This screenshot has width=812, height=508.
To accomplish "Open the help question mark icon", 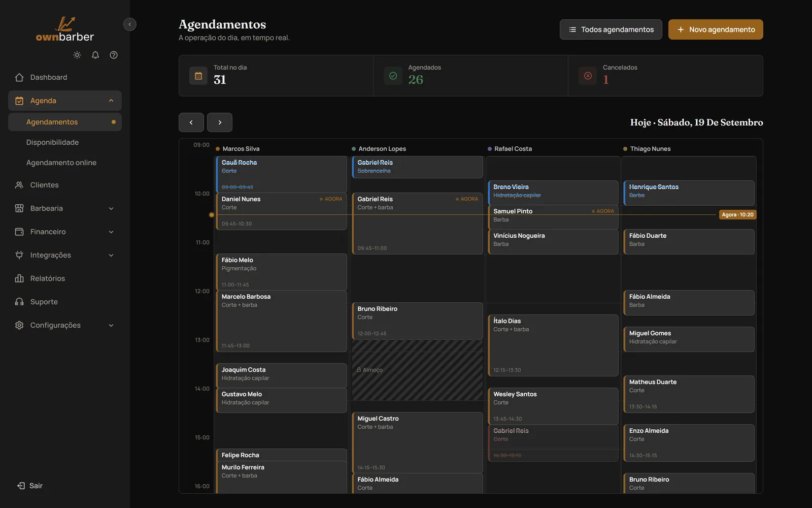I will [x=114, y=55].
